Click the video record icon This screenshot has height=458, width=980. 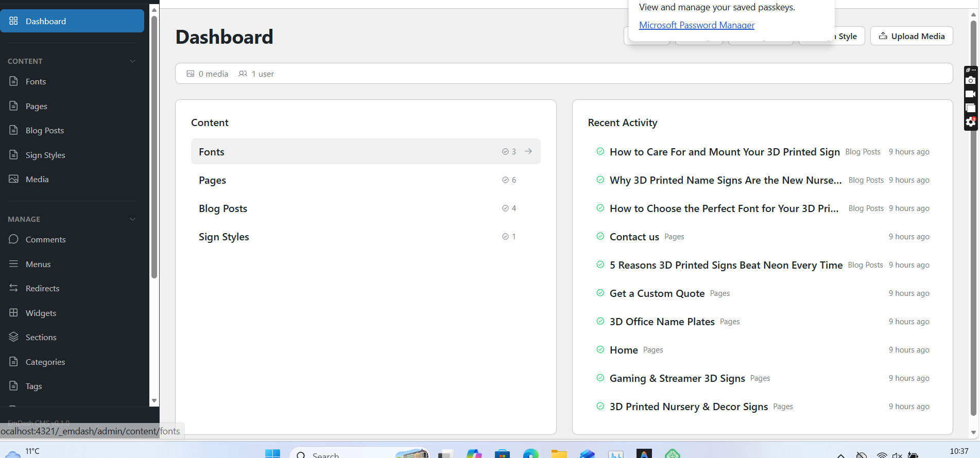click(x=970, y=94)
